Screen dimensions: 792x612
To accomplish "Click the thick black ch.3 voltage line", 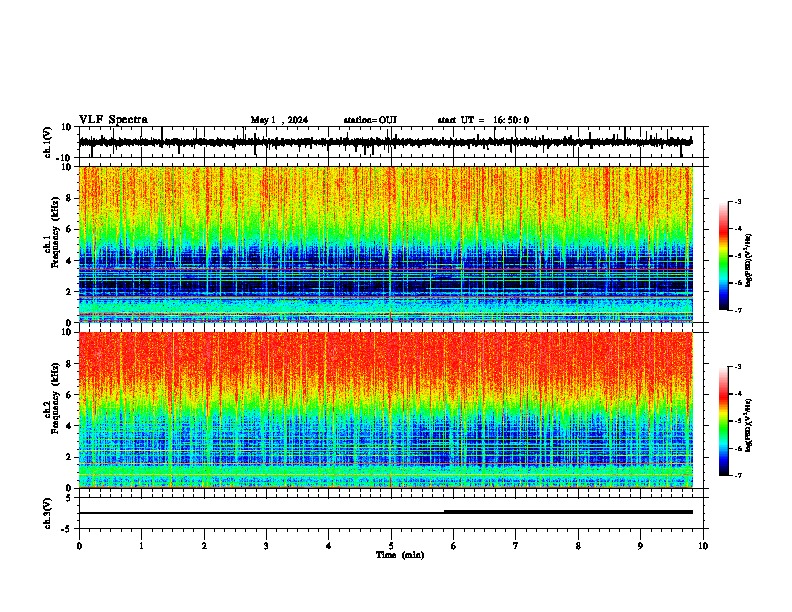I will 568,512.
